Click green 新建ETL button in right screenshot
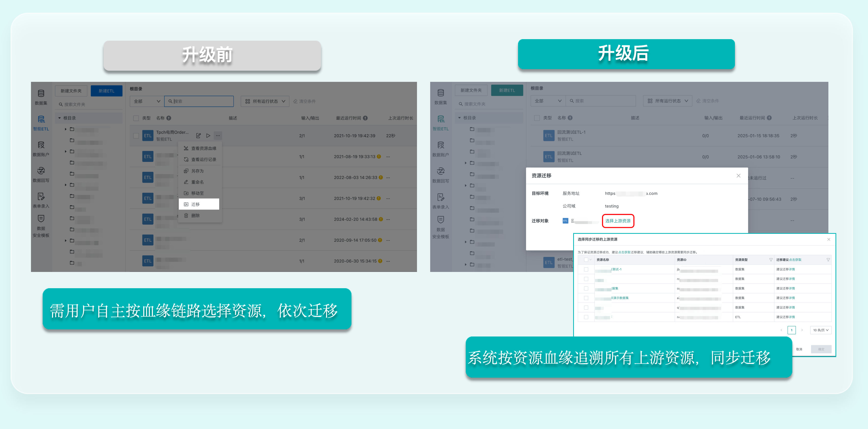The height and width of the screenshot is (429, 868). point(507,90)
